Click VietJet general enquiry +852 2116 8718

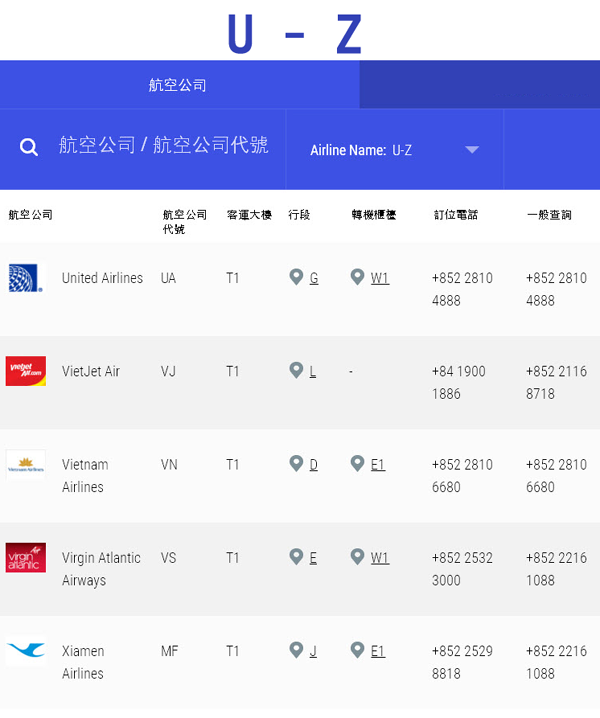click(556, 382)
